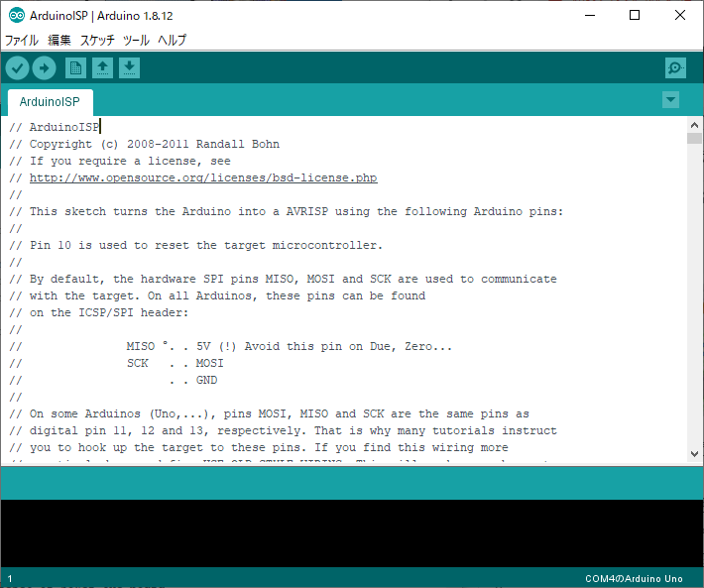704x588 pixels.
Task: Click the 'This sketch turns the Arduino' line
Action: click(x=286, y=211)
